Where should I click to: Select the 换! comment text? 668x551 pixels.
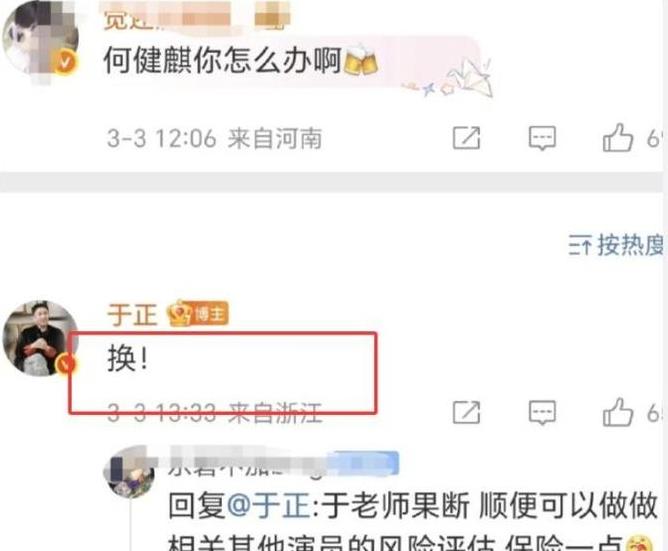(128, 358)
